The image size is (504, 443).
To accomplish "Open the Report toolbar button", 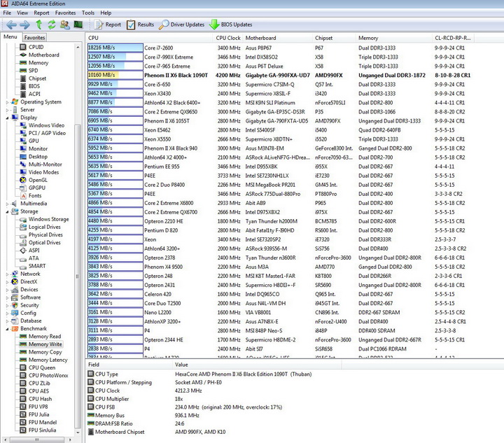I will point(108,24).
